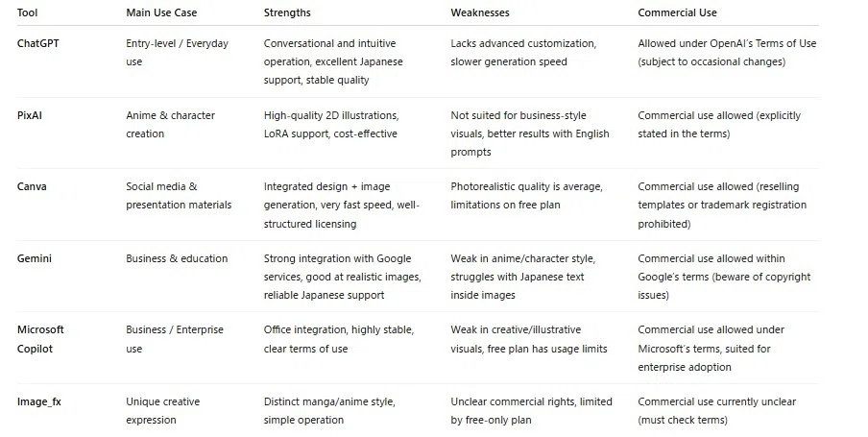Click the Strengths column header

[x=287, y=12]
